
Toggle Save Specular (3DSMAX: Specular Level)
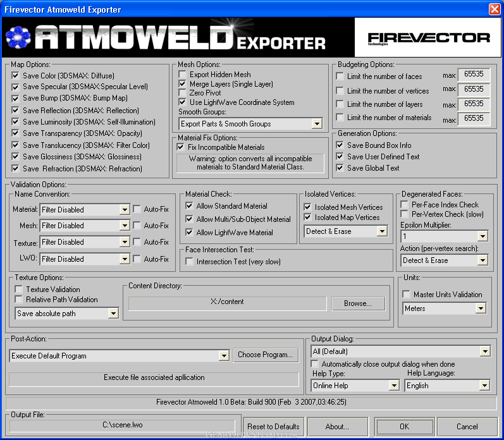point(15,87)
